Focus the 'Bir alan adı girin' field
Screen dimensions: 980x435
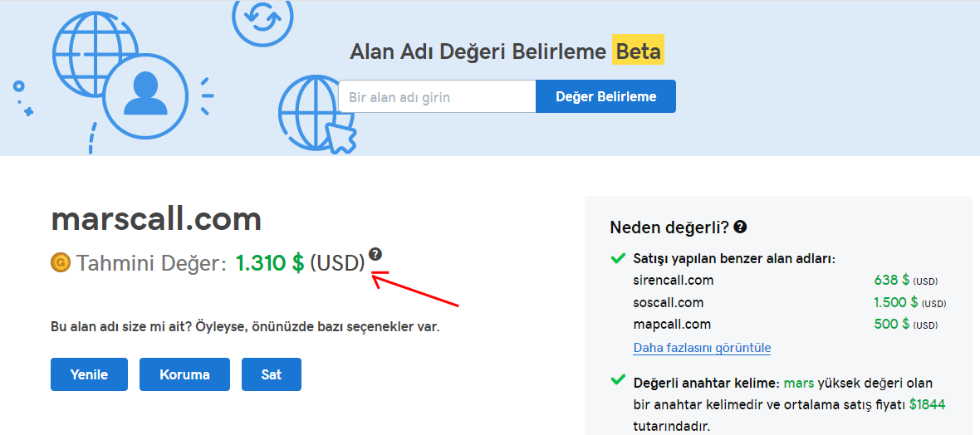pyautogui.click(x=437, y=96)
